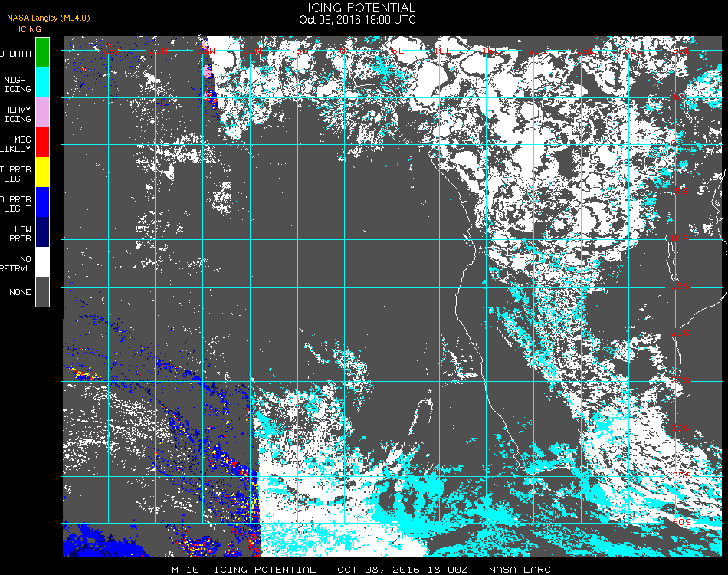This screenshot has width=728, height=575.
Task: Click the white NO RETRVL legend swatch
Action: [42, 262]
